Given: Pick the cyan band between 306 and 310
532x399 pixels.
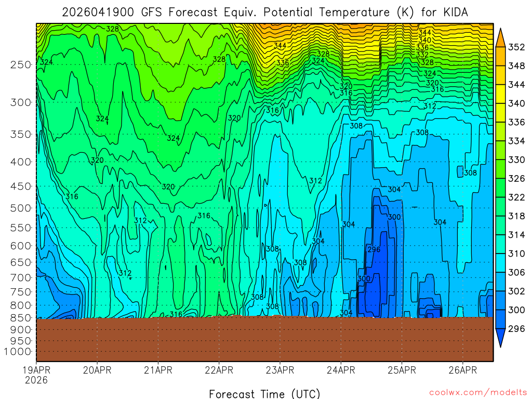Looking at the screenshot, I should [x=500, y=263].
